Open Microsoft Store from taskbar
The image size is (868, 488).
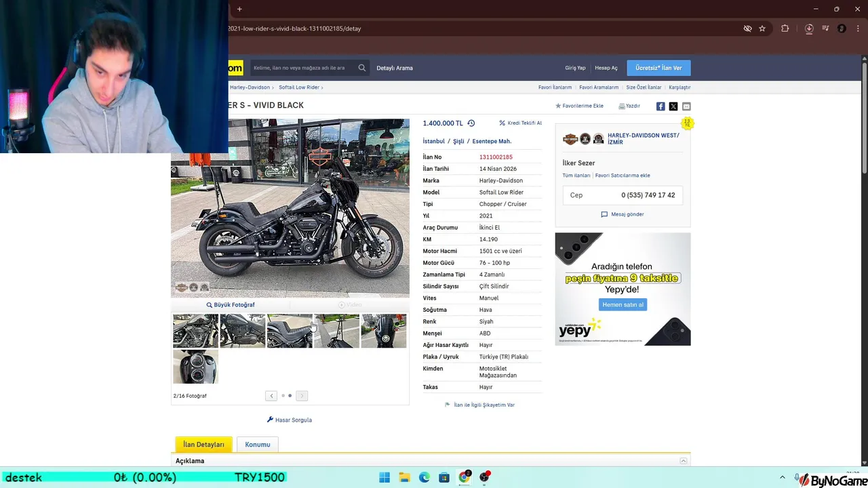pyautogui.click(x=444, y=477)
